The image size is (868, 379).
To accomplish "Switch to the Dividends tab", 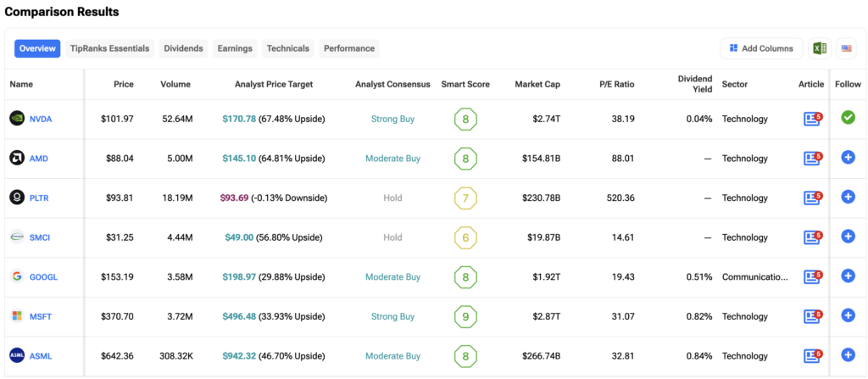I will pyautogui.click(x=184, y=48).
